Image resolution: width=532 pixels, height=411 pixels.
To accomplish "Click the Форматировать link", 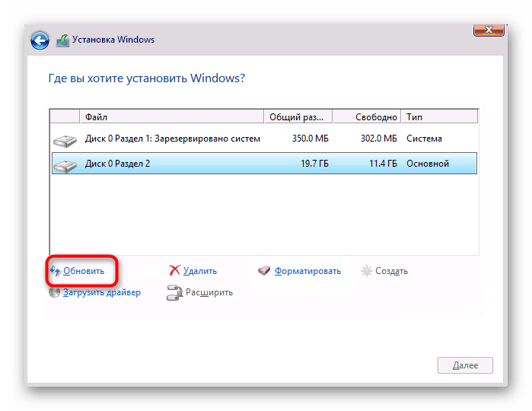I will [x=307, y=271].
